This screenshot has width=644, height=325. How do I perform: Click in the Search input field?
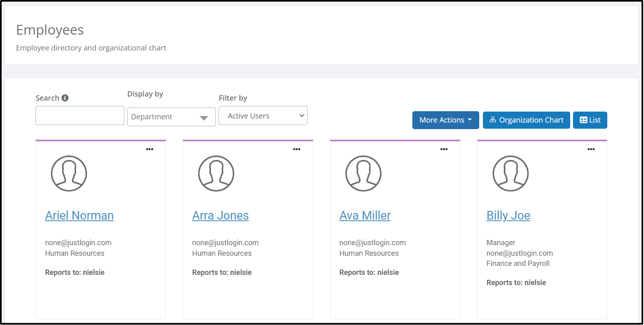click(80, 116)
